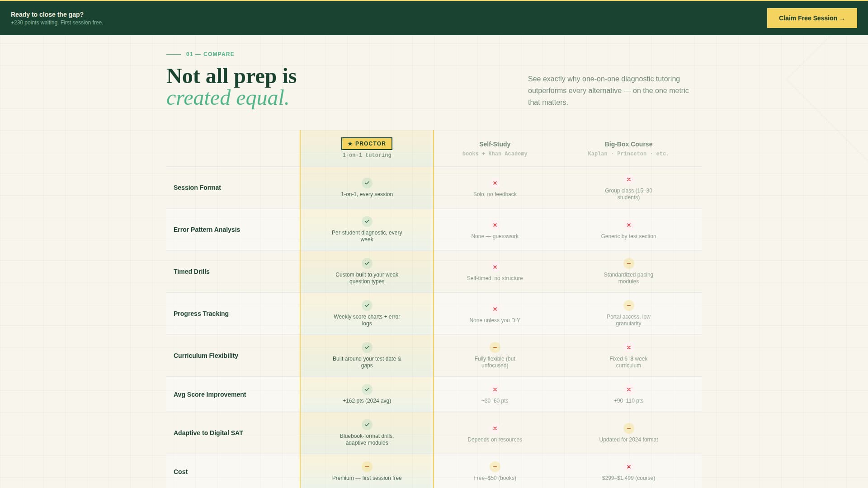The height and width of the screenshot is (488, 868).
Task: Click 'Per-student diagnostic, every week' text
Action: 367,236
